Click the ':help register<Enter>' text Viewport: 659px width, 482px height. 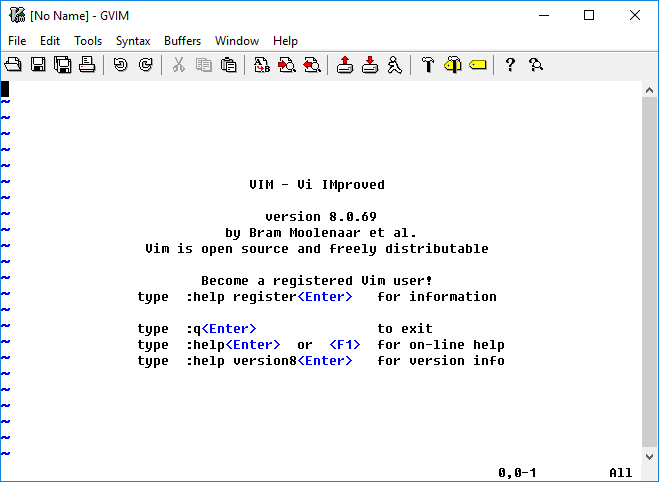(x=269, y=297)
